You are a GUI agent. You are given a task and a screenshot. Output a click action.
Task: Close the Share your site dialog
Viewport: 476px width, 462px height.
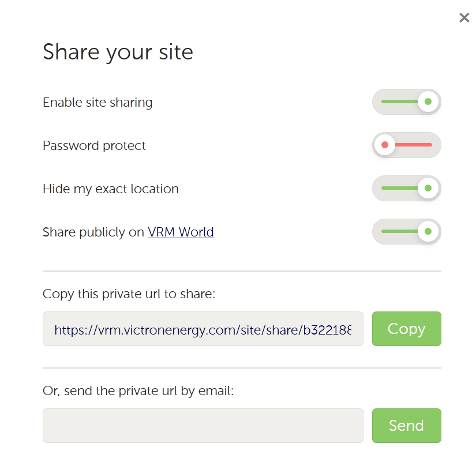tap(464, 18)
